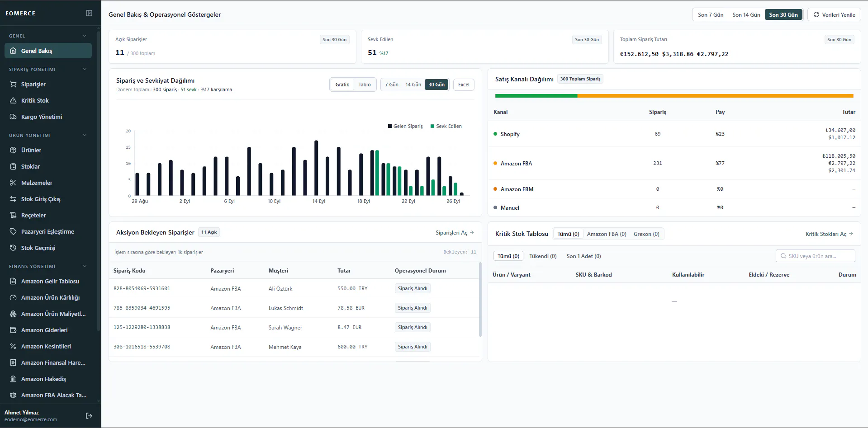Open the Kritik Stokları Aç link

[x=829, y=234]
